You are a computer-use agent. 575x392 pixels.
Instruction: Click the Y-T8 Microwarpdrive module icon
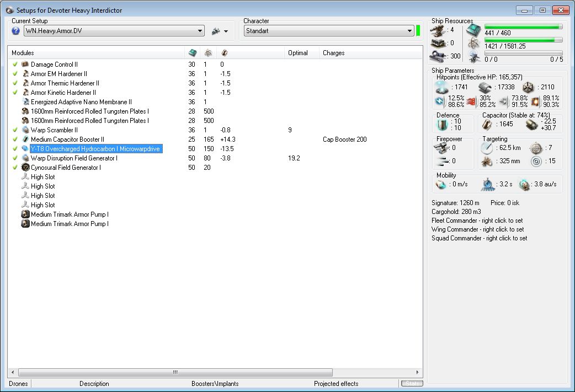pos(25,149)
